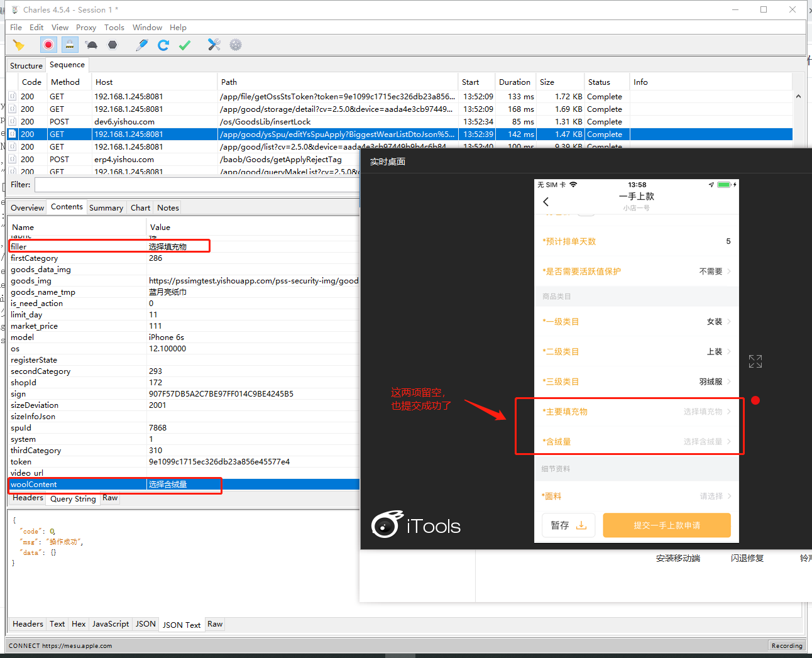Select the woolContent parameter row
Image resolution: width=812 pixels, height=658 pixels.
pos(184,485)
